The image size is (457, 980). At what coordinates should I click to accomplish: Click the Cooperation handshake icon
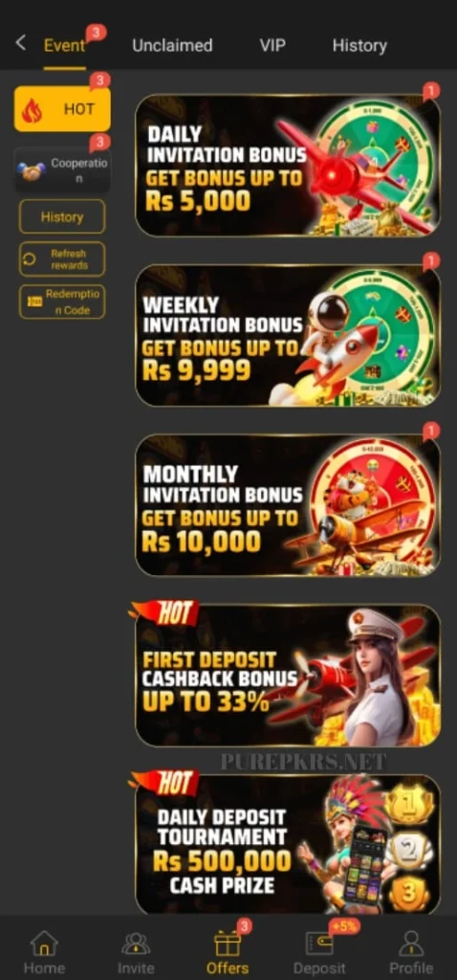click(32, 170)
